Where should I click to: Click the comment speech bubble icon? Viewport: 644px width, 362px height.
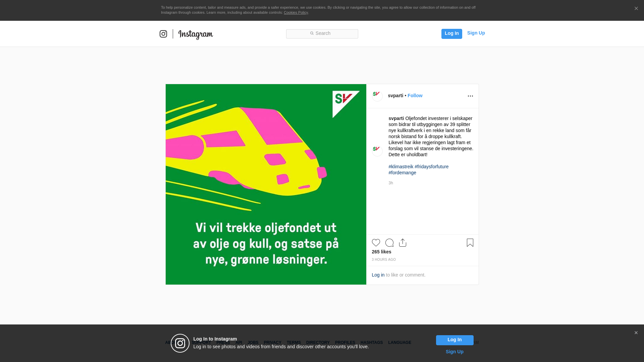[389, 243]
